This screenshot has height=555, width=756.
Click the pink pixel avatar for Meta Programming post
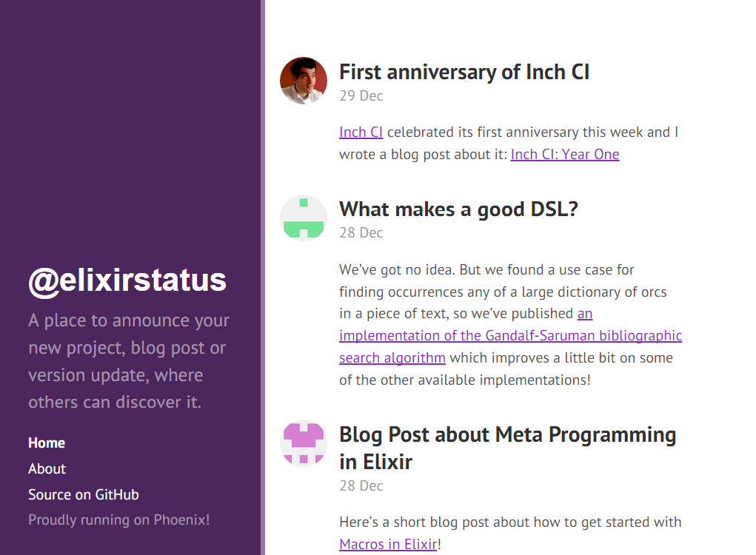coord(304,443)
